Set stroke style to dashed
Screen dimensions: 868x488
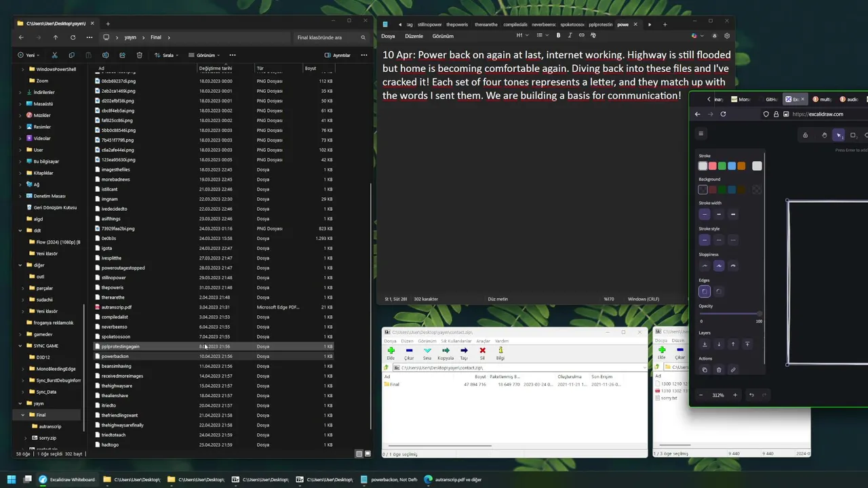click(x=719, y=240)
